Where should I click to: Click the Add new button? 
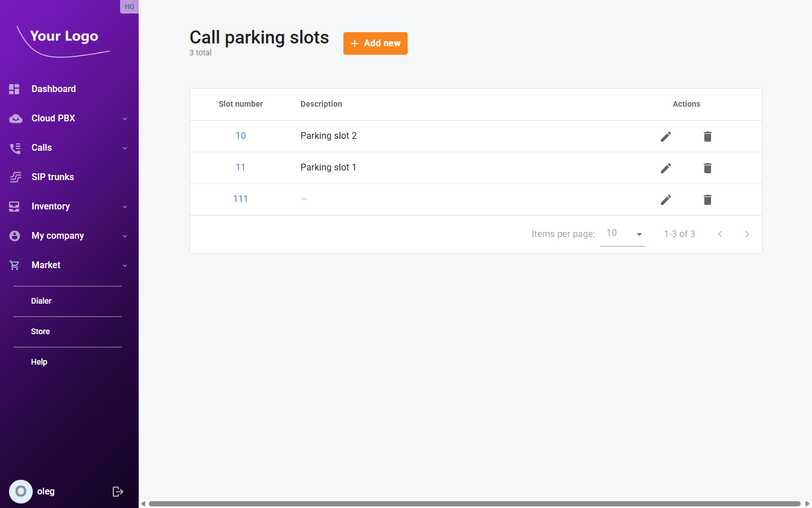pos(375,43)
